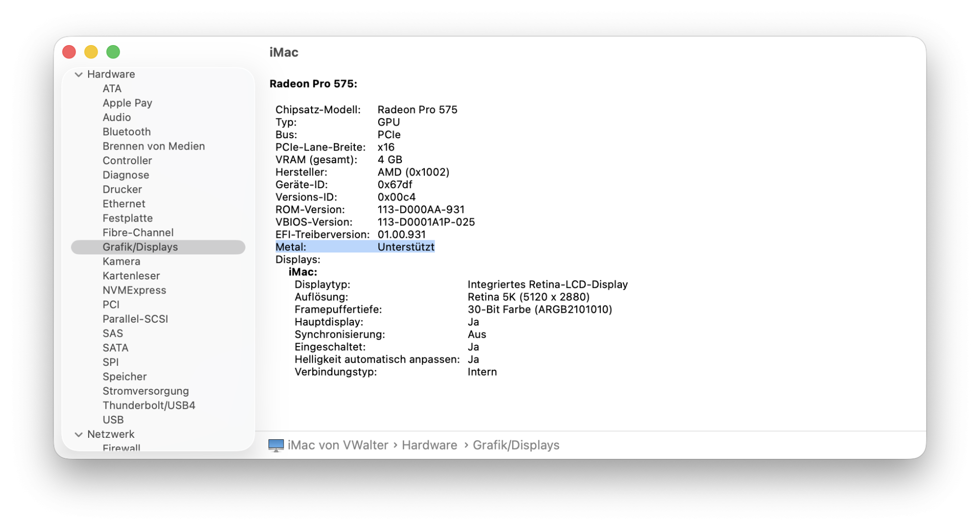Image resolution: width=980 pixels, height=530 pixels.
Task: Select Kamera in the sidebar
Action: (x=122, y=261)
